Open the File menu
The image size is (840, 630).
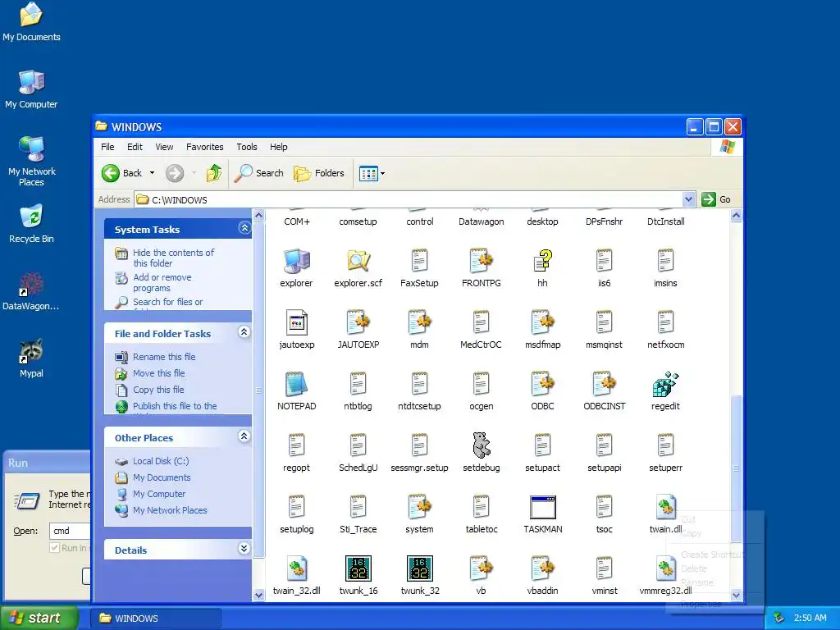(x=107, y=147)
